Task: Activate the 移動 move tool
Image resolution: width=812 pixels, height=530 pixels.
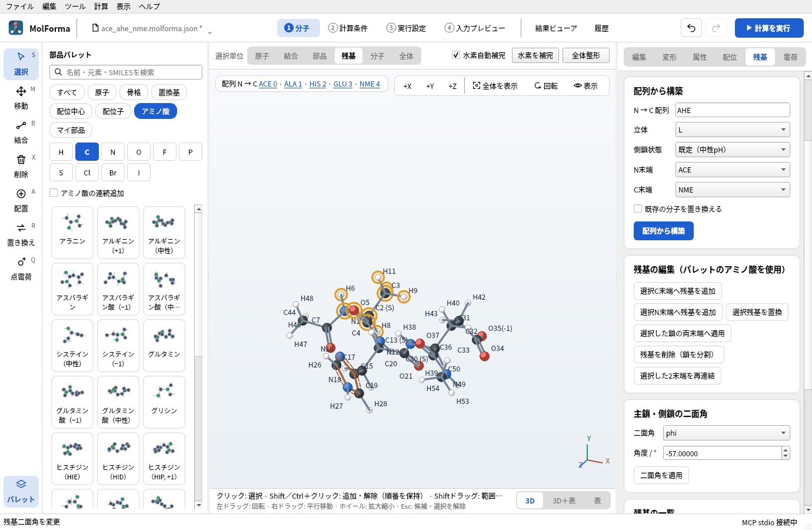Action: (21, 98)
